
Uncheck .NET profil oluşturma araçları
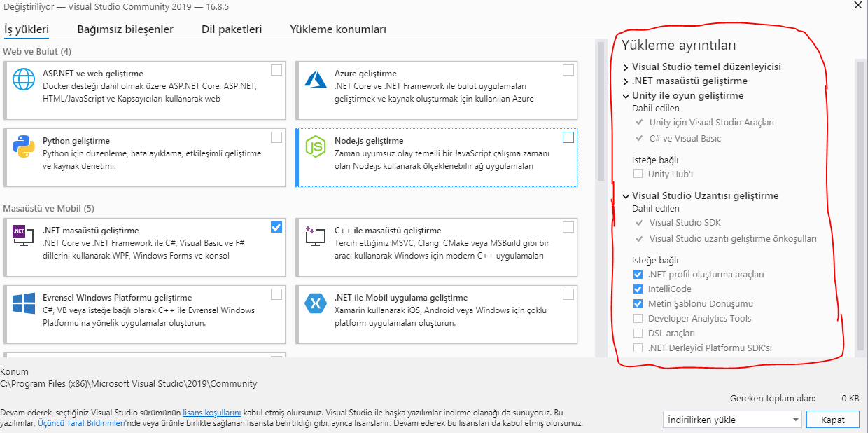(638, 275)
